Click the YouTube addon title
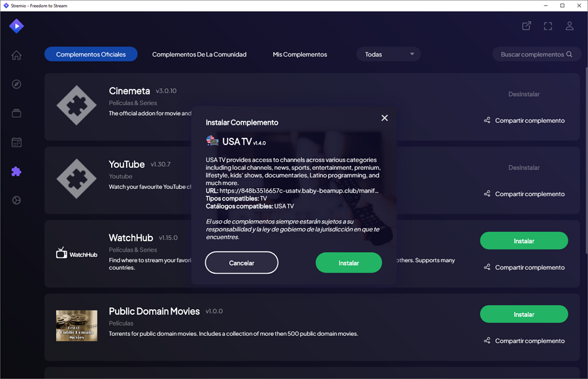Viewport: 588px width, 379px height. 127,165
